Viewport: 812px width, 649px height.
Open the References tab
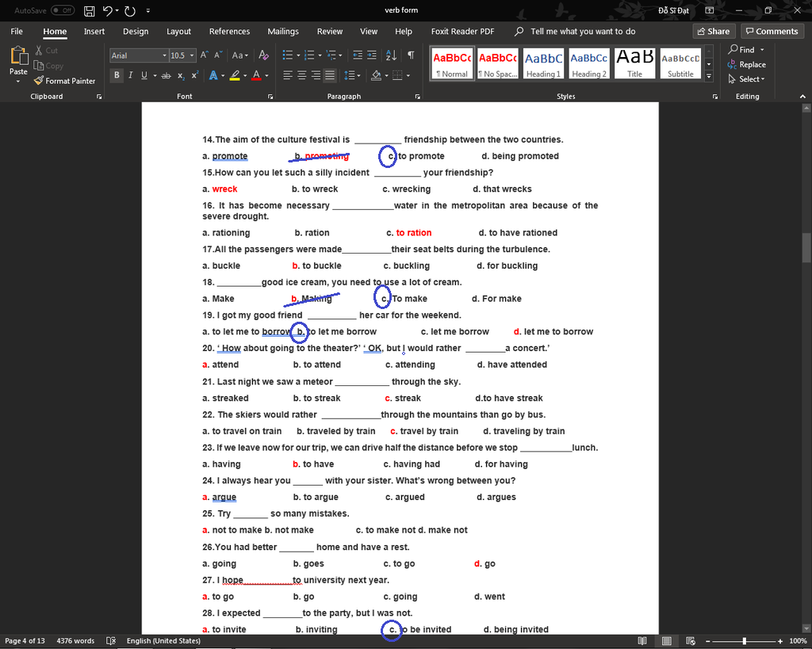coord(229,32)
